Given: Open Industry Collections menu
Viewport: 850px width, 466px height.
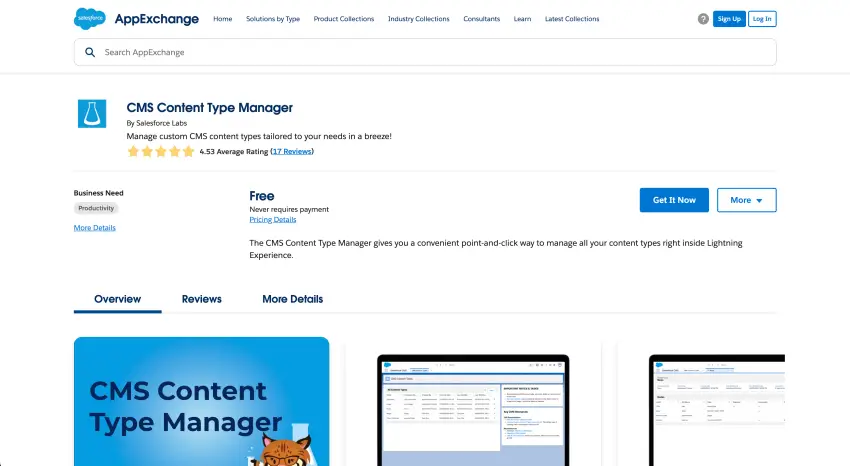Looking at the screenshot, I should [418, 19].
